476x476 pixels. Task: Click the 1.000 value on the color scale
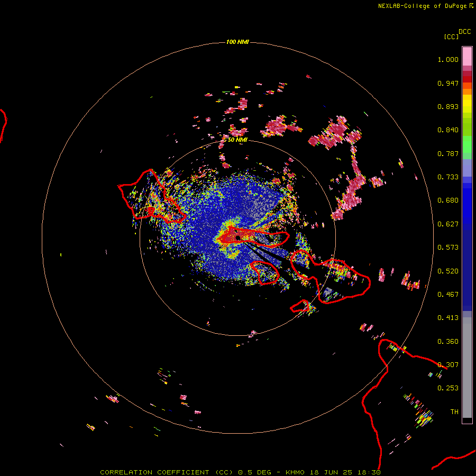[x=448, y=59]
